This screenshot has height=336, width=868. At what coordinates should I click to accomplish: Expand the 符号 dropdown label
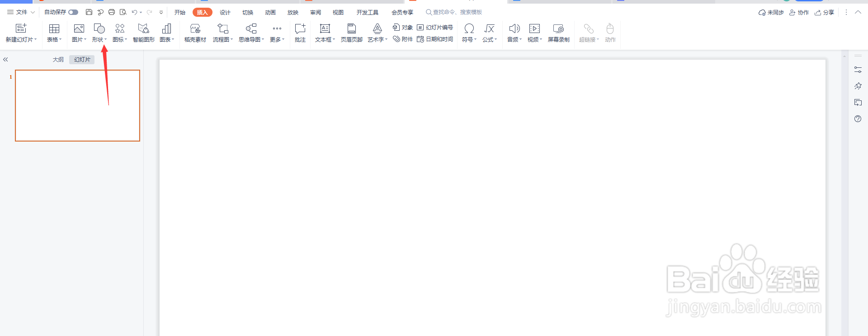click(469, 40)
